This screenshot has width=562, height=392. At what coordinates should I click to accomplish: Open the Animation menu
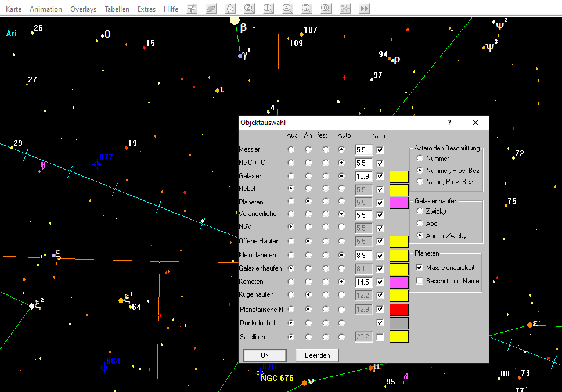[45, 9]
